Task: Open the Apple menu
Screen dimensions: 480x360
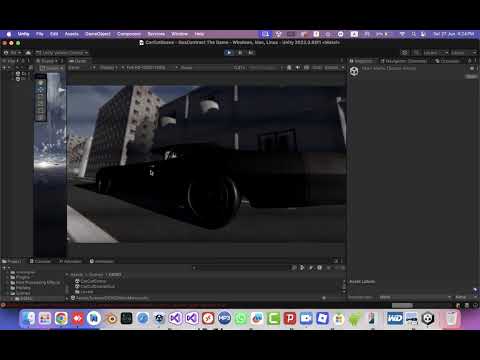Action: tap(9, 34)
